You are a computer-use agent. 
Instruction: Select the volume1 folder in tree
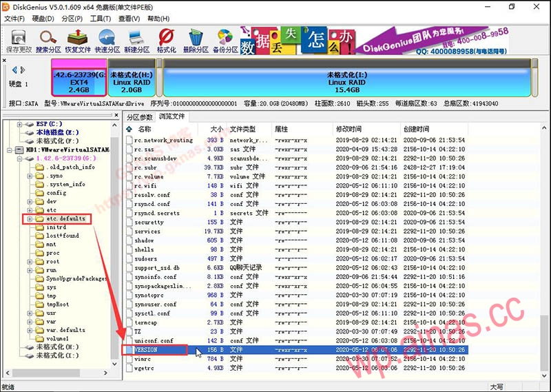(x=57, y=338)
